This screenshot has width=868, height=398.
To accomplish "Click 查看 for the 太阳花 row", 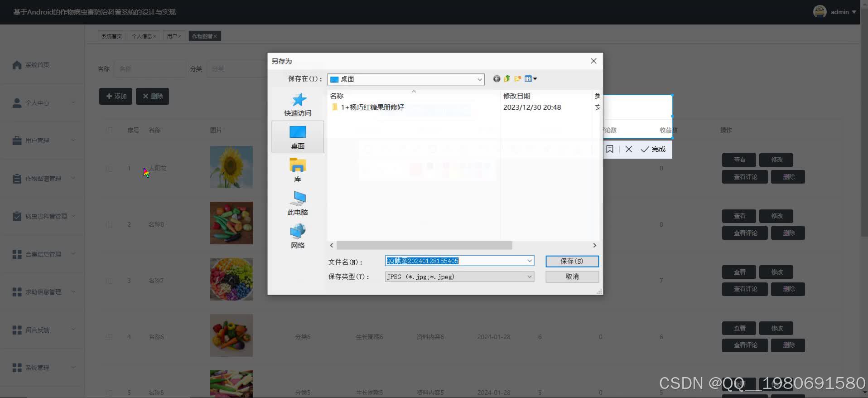I will [739, 160].
